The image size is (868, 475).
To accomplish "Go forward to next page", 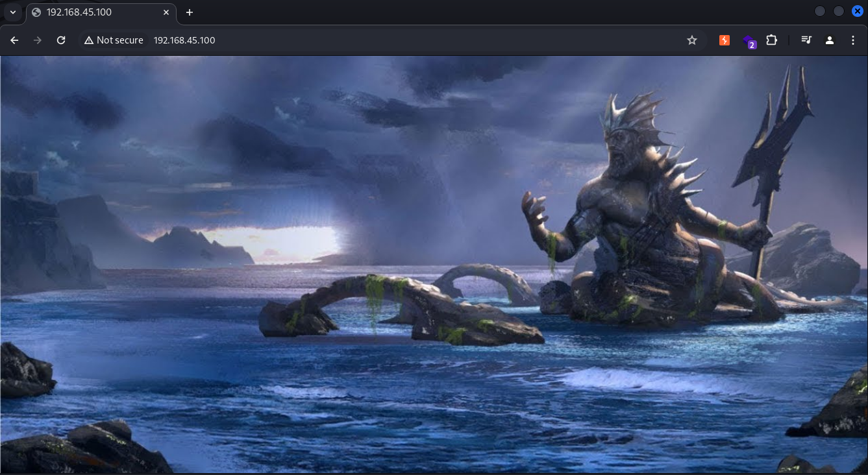I will click(38, 40).
